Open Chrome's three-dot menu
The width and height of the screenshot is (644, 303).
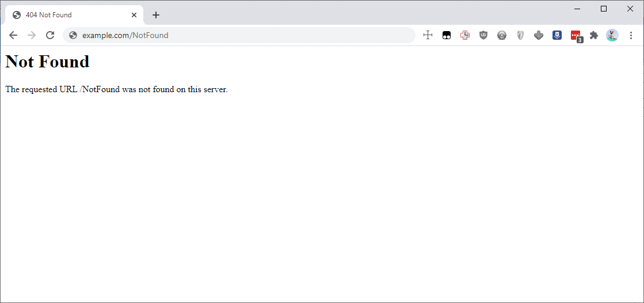click(x=631, y=35)
